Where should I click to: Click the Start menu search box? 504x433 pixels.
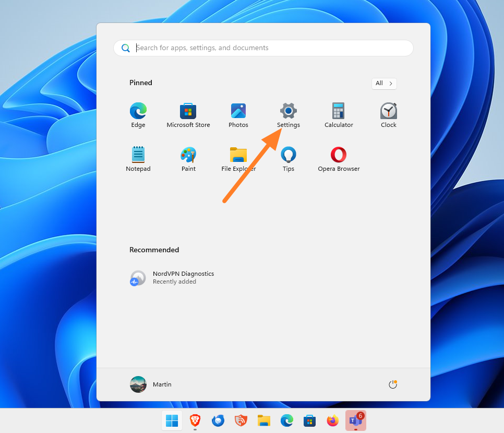(263, 48)
